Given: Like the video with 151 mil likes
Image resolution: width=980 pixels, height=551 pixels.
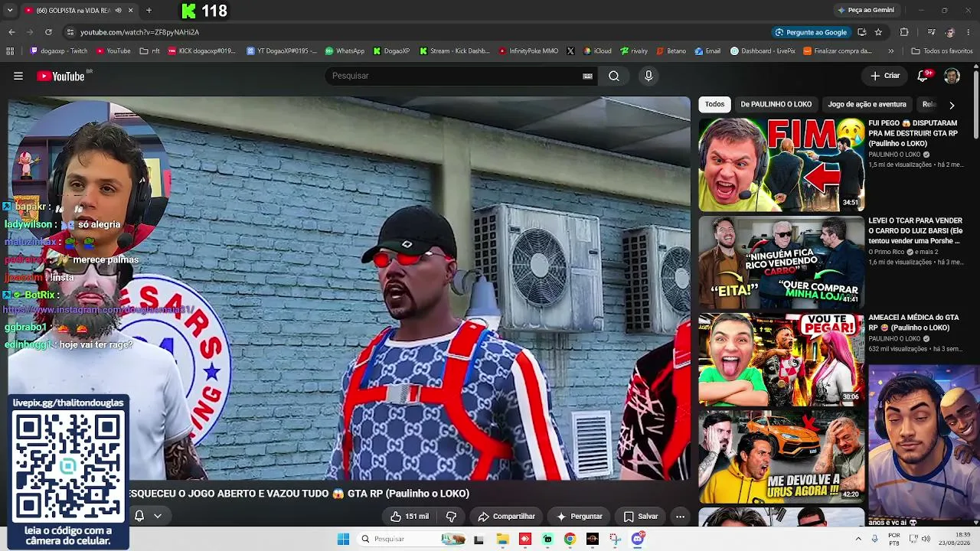Looking at the screenshot, I should point(410,517).
